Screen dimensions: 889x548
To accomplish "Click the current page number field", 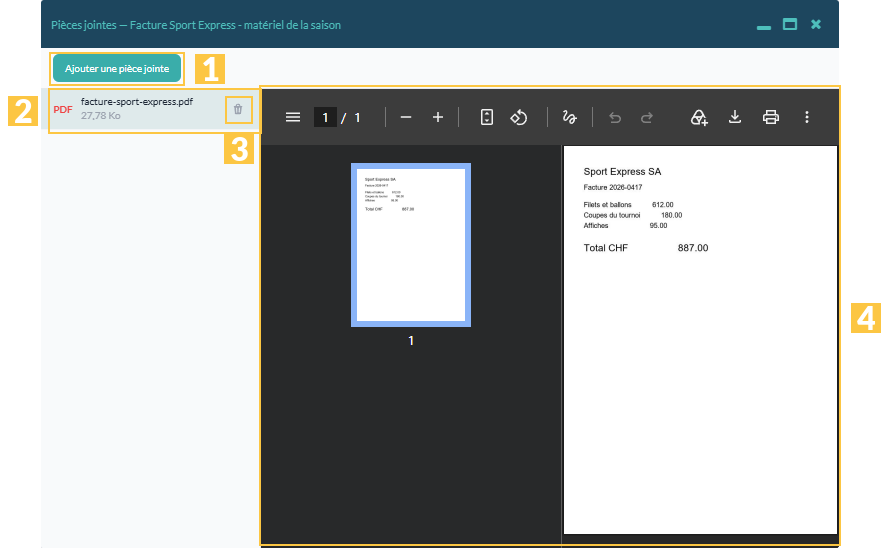I will pyautogui.click(x=325, y=117).
